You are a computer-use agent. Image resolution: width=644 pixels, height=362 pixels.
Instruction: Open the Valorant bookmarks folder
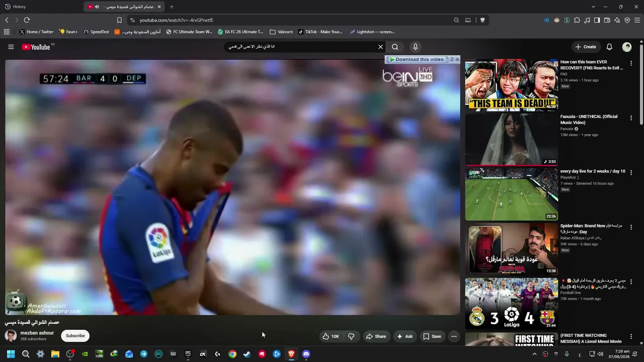tap(281, 32)
